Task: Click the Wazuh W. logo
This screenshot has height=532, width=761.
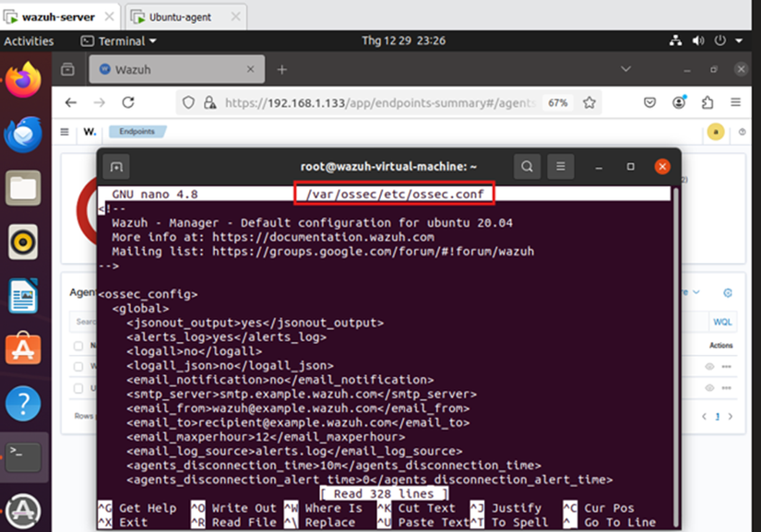Action: point(89,132)
